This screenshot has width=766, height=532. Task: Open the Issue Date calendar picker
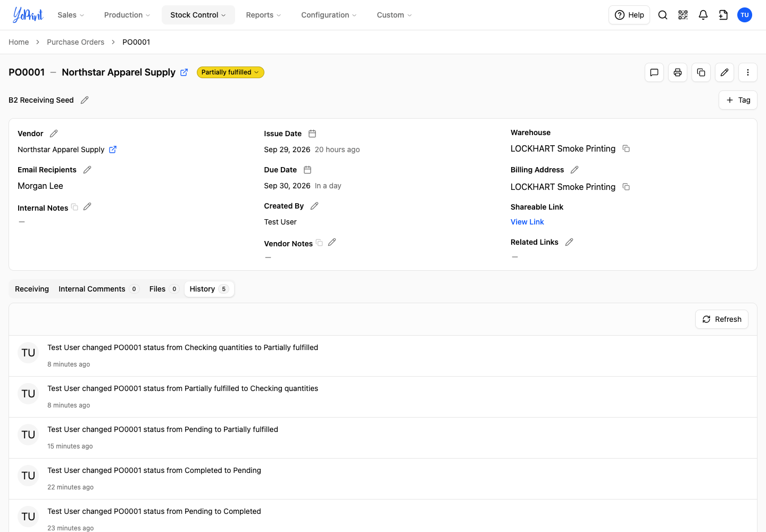click(x=312, y=134)
